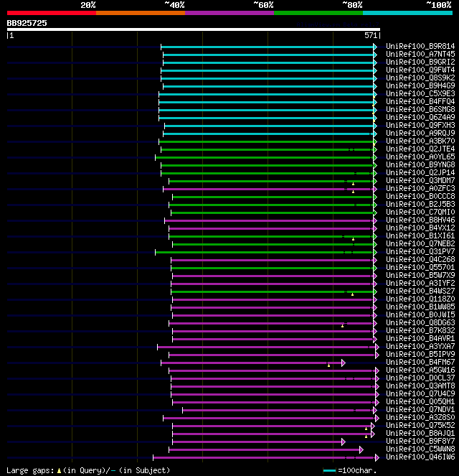Click UniRef100_A0YL65 label

tap(420, 157)
